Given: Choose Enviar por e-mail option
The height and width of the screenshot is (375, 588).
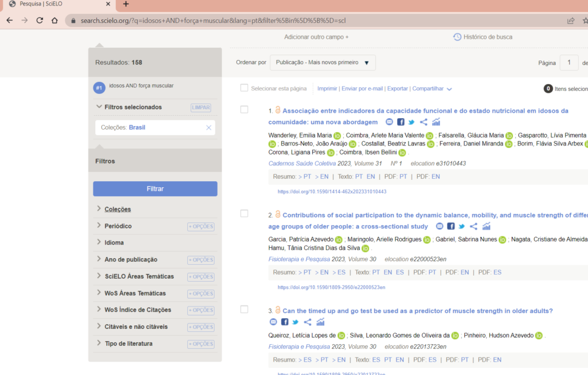Looking at the screenshot, I should (362, 89).
